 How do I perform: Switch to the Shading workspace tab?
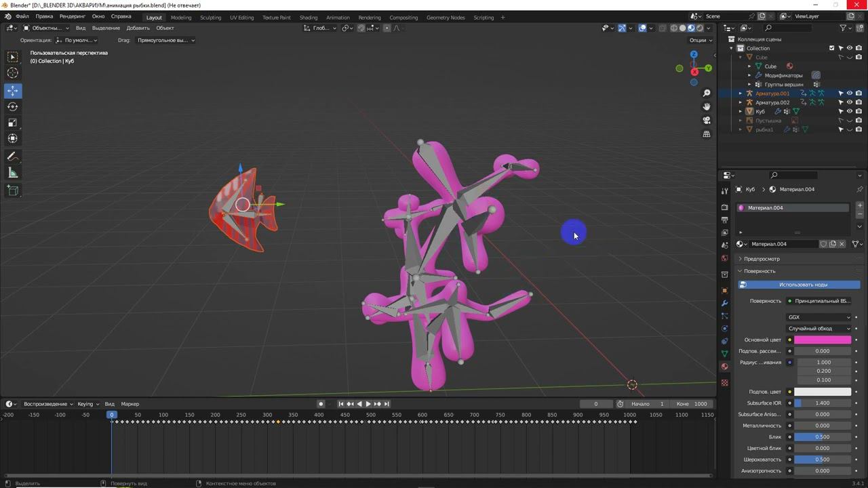coord(309,18)
